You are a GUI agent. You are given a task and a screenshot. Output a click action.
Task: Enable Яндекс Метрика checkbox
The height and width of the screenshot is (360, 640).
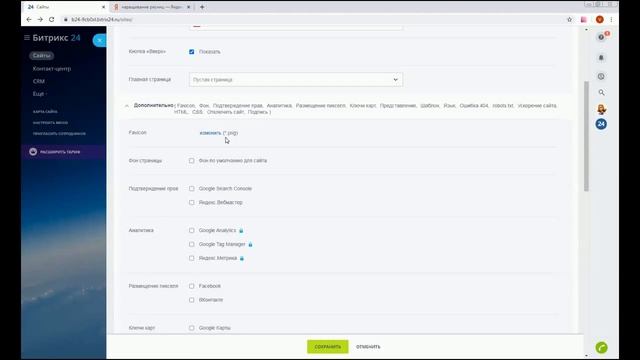point(191,258)
